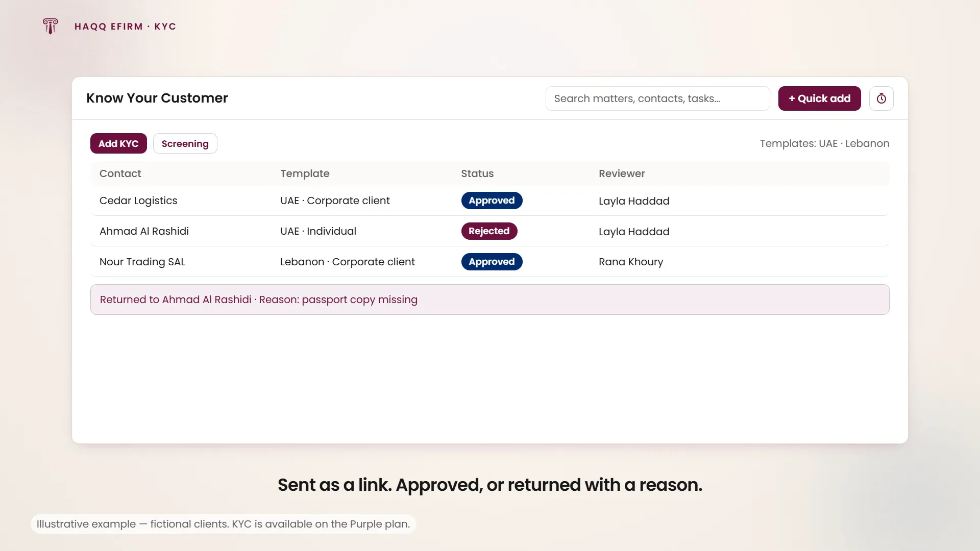
Task: Click 'UAE · Corporate client' template cell
Action: (x=335, y=201)
